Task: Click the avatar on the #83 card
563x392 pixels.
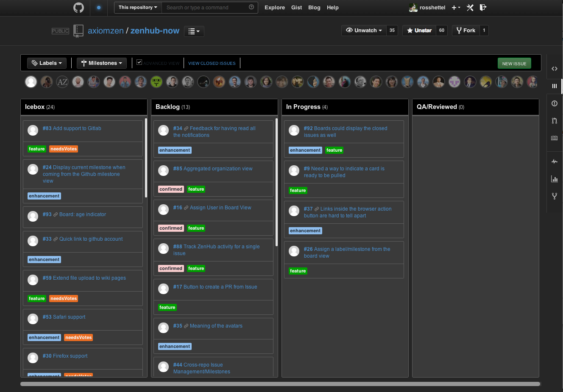Action: pyautogui.click(x=33, y=130)
